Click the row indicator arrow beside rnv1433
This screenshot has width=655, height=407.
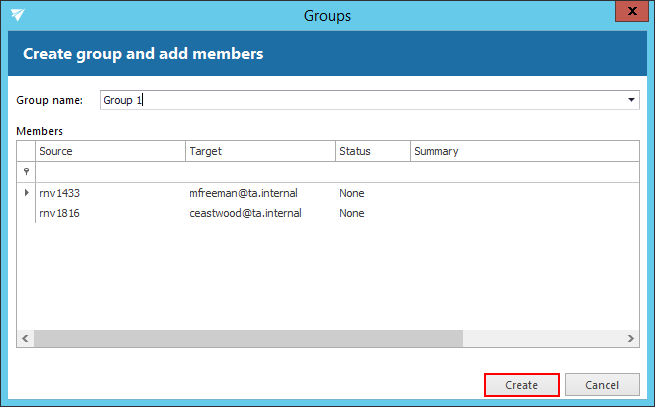(x=26, y=192)
